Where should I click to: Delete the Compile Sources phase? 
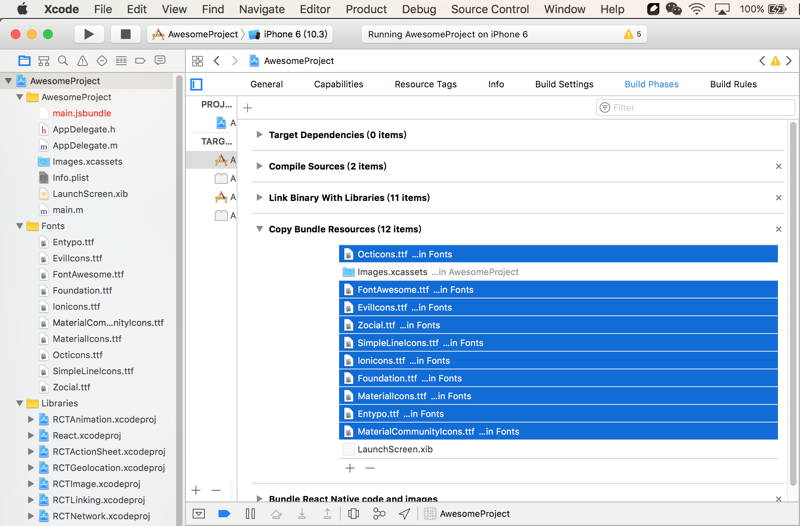(x=779, y=166)
